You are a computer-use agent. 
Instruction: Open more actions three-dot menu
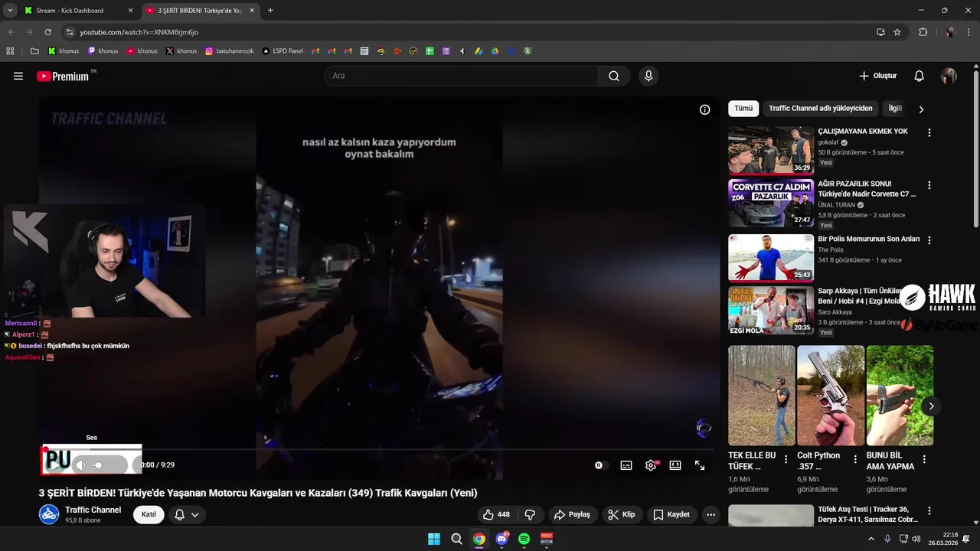(710, 514)
